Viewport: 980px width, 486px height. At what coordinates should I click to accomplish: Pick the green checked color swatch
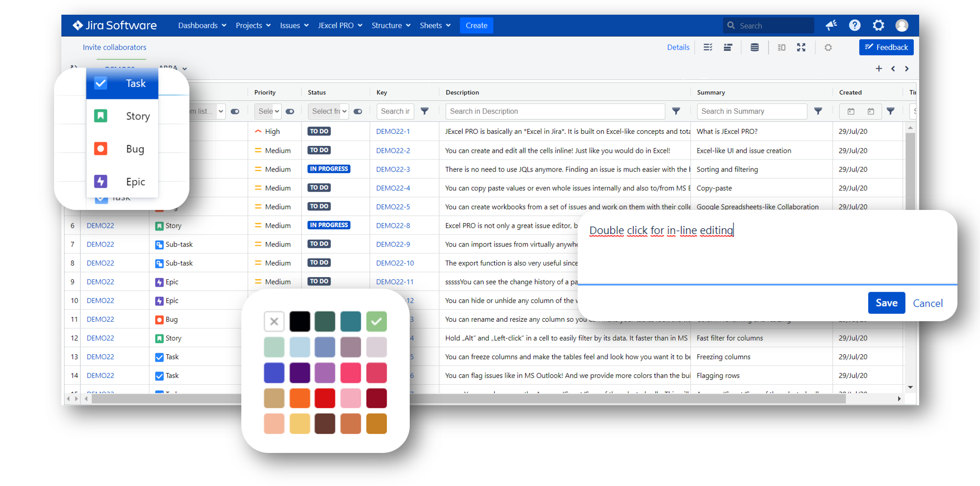coord(377,322)
